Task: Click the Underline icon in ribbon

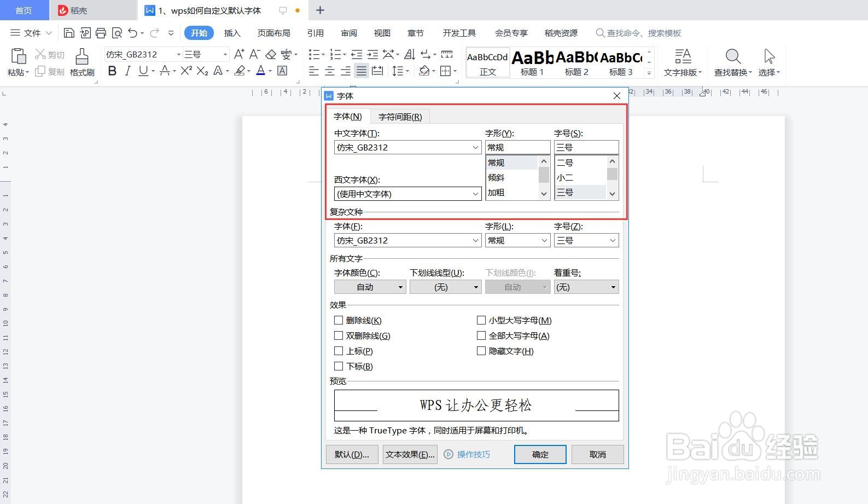Action: [x=143, y=71]
